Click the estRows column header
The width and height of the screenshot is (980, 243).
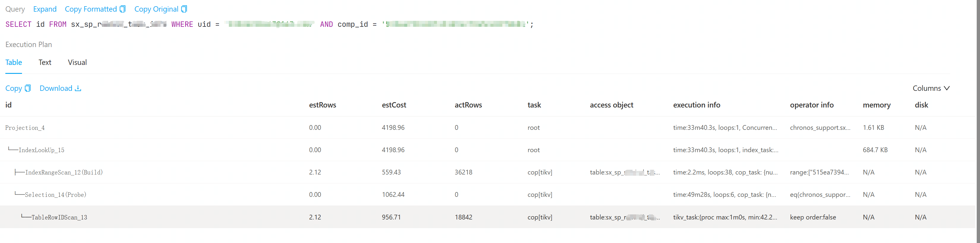pos(323,105)
